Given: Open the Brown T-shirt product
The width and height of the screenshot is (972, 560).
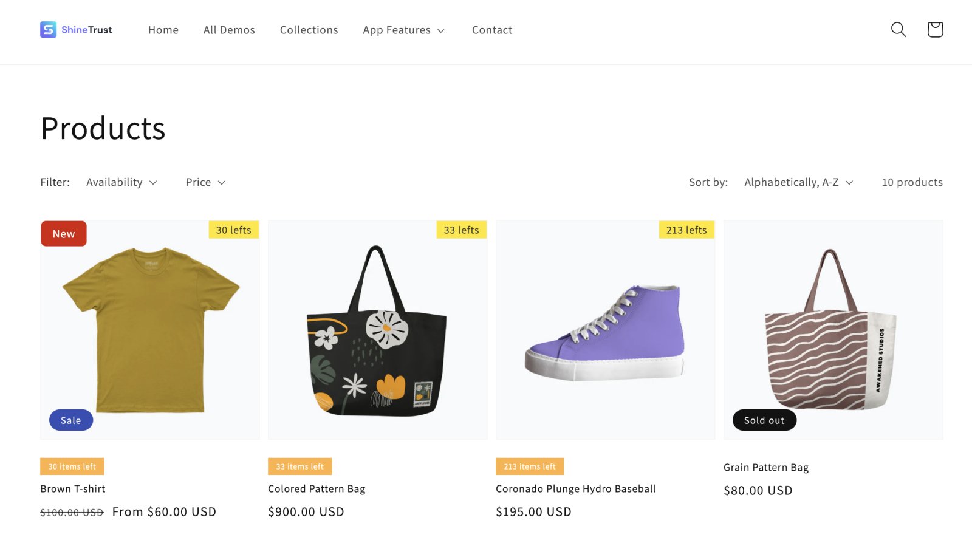Looking at the screenshot, I should pos(72,488).
